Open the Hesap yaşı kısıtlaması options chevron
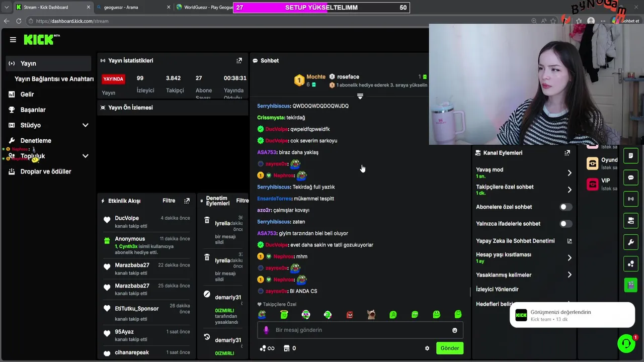This screenshot has width=644, height=362. pos(570,258)
